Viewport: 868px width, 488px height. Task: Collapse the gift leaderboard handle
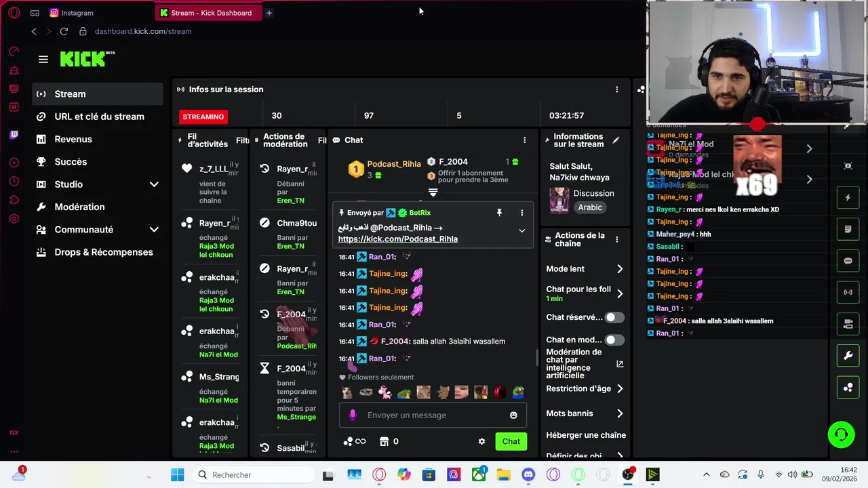pos(433,192)
